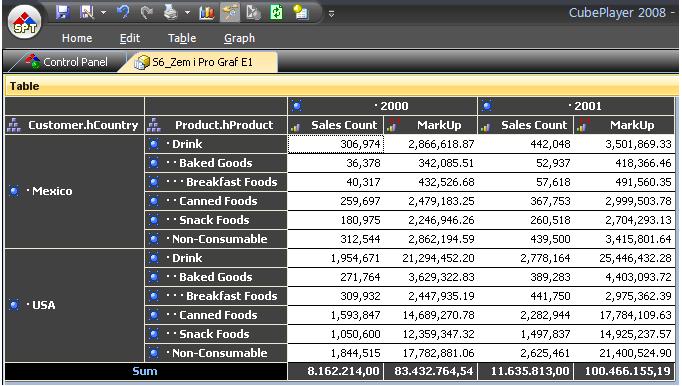
Task: Open the Print options dropdown arrow
Action: 187,13
